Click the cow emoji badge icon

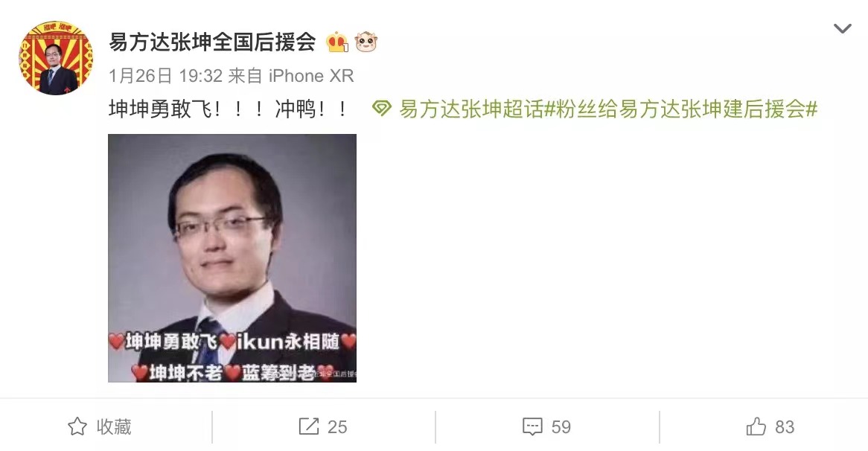(366, 42)
